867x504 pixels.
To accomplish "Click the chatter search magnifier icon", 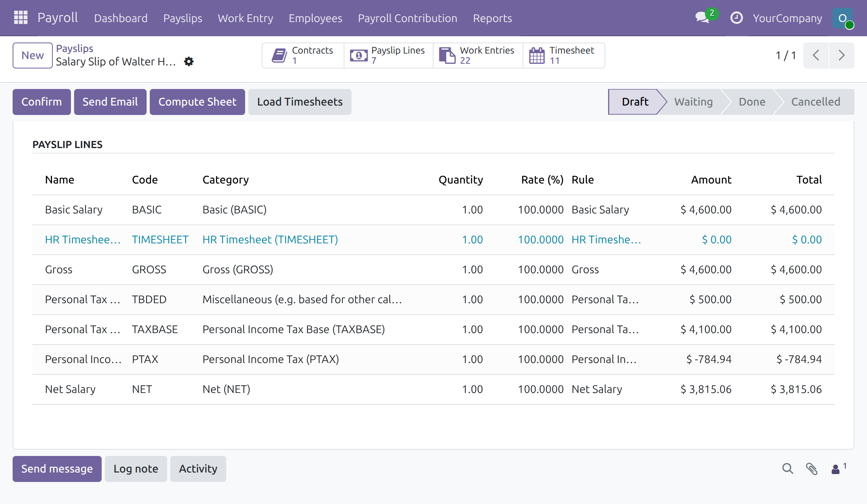I will 787,469.
